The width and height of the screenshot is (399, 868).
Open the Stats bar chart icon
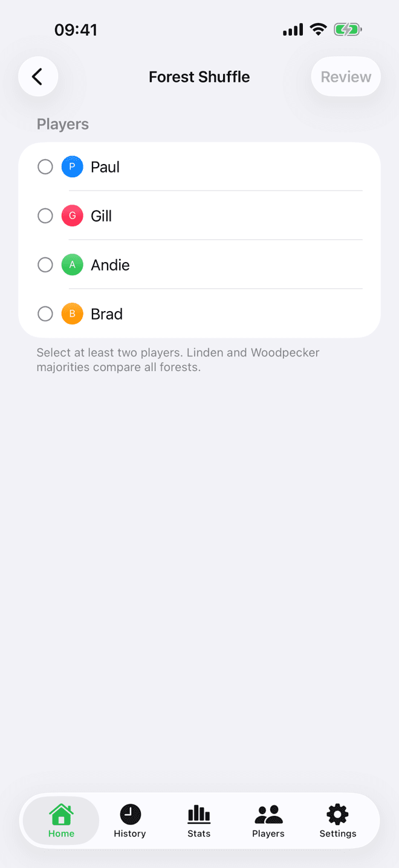[199, 814]
